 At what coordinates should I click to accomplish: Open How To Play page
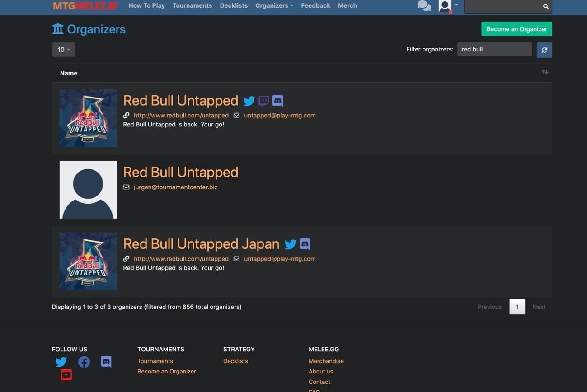tap(147, 5)
